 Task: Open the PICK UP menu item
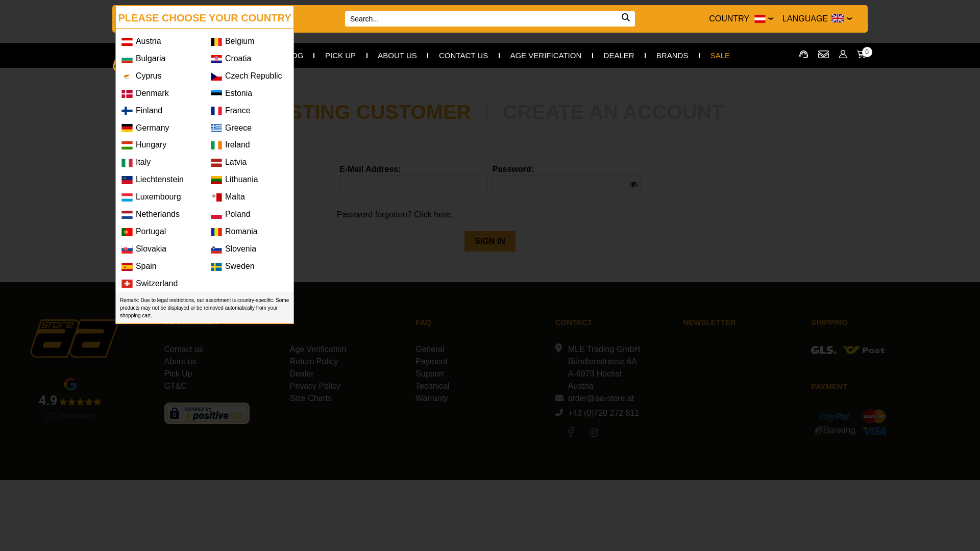tap(340, 56)
